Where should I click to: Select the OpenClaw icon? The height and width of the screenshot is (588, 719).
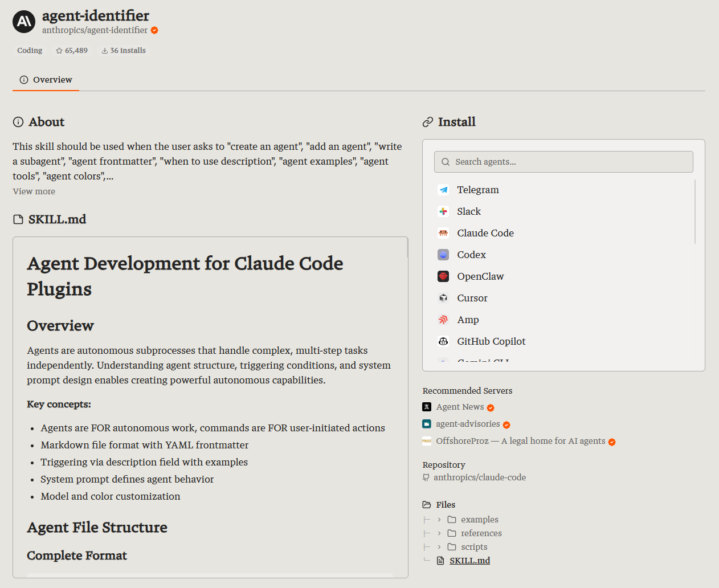(x=443, y=276)
